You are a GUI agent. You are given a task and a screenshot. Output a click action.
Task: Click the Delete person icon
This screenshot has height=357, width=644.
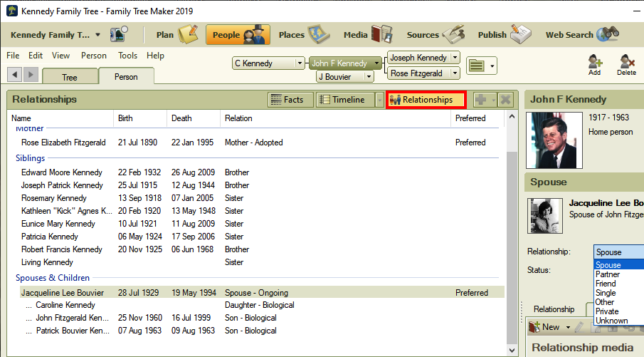coord(626,65)
